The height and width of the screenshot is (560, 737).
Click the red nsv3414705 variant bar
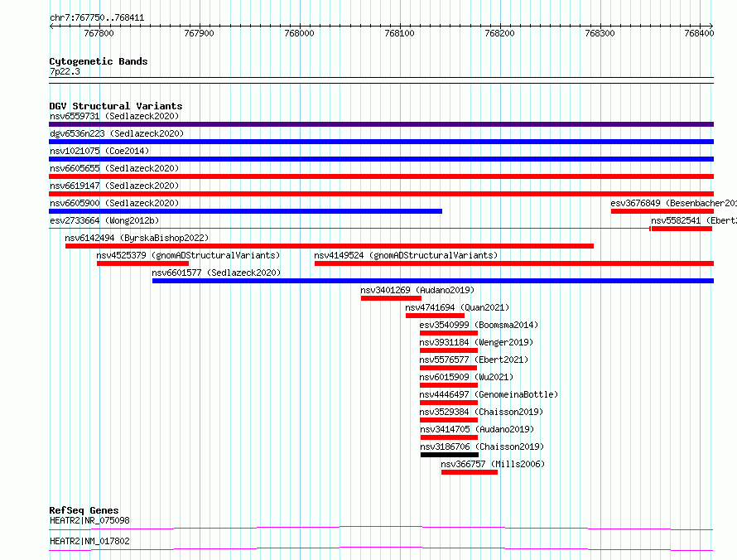[450, 437]
